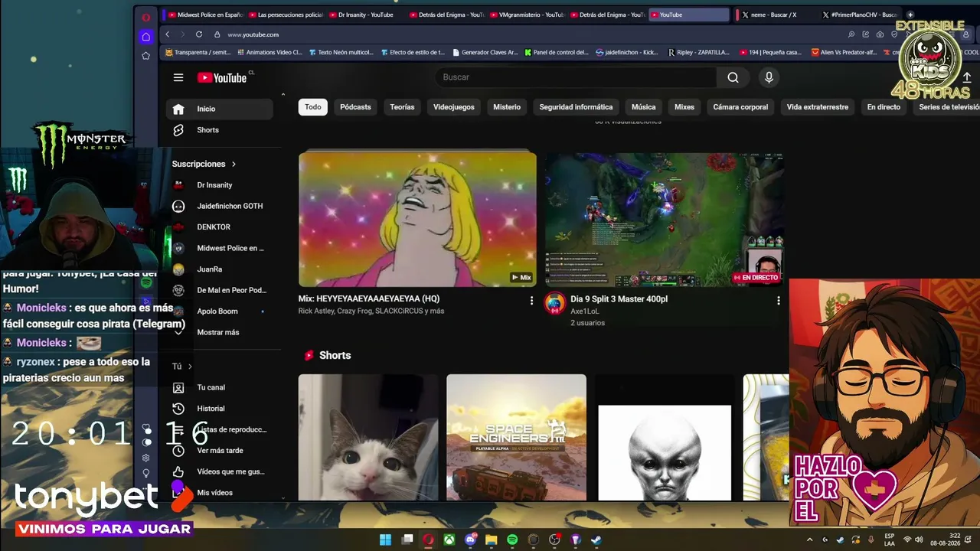Open Discord from the taskbar
Image resolution: width=980 pixels, height=551 pixels.
pos(470,540)
